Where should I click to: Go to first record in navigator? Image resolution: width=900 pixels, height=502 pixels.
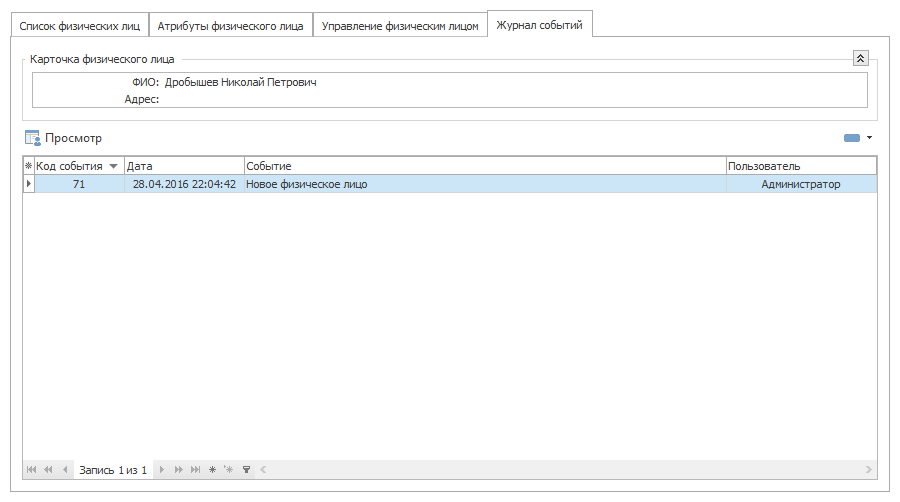[32, 470]
